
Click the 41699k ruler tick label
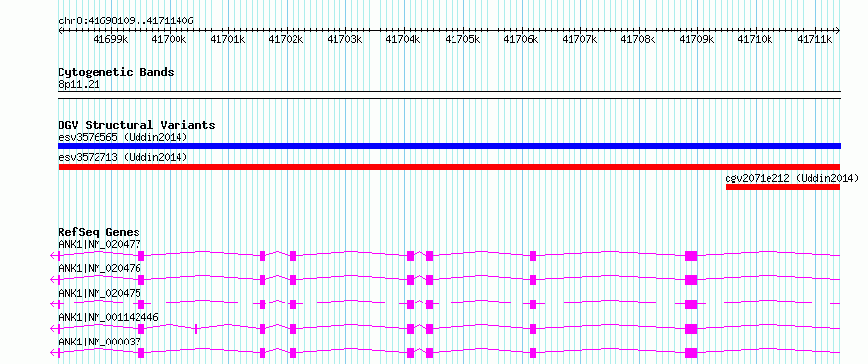[x=111, y=39]
